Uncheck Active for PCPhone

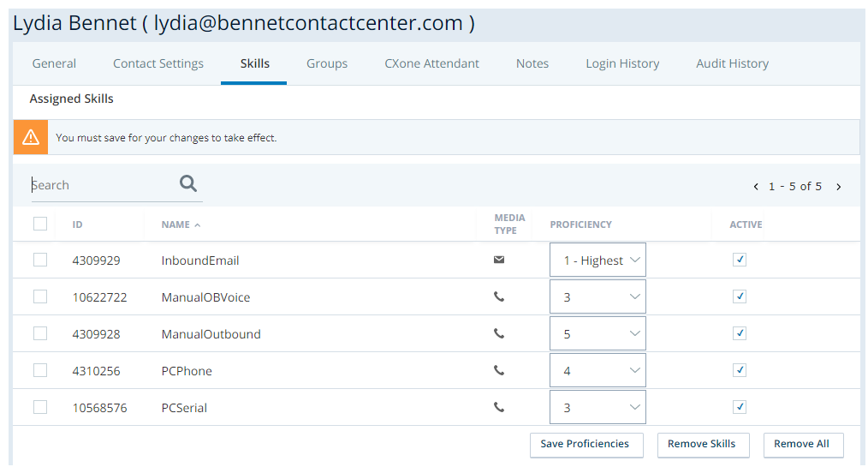740,370
